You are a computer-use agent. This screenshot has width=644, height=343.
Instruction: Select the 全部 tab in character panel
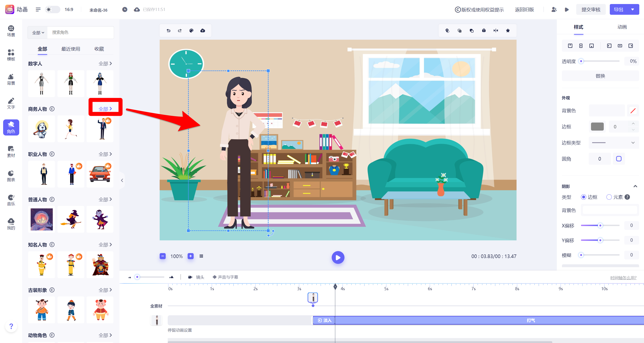(42, 49)
